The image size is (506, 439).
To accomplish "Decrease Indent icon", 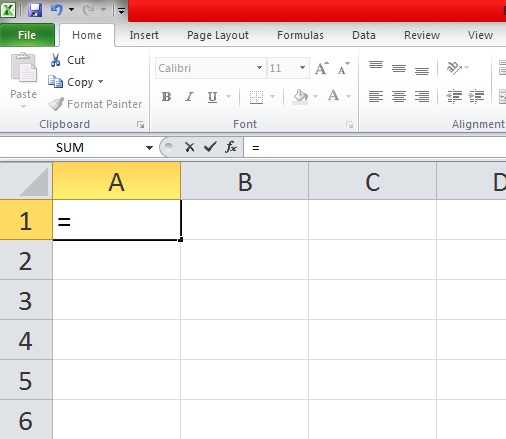I will tap(454, 97).
